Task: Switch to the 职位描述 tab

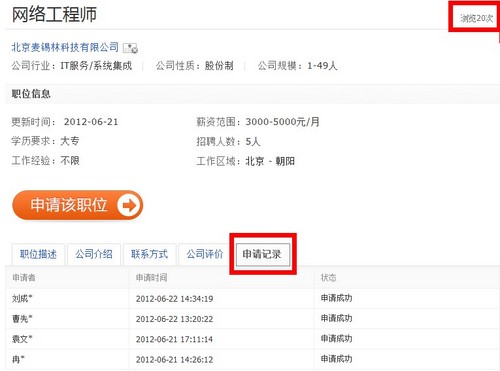Action: pos(38,254)
